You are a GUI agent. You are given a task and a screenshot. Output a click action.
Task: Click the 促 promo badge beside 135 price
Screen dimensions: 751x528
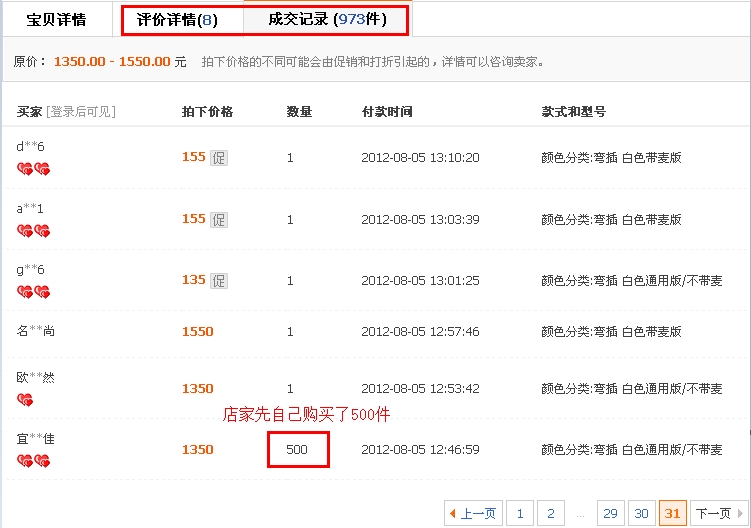tap(218, 281)
